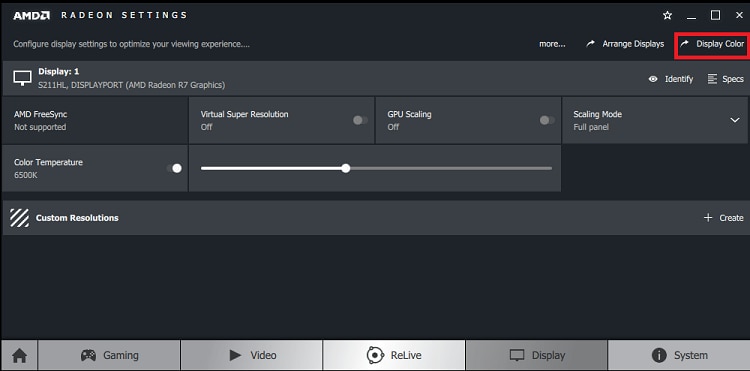Viewport: 750px width, 371px height.
Task: Click the Arrange Displays arrow icon
Action: coord(591,44)
